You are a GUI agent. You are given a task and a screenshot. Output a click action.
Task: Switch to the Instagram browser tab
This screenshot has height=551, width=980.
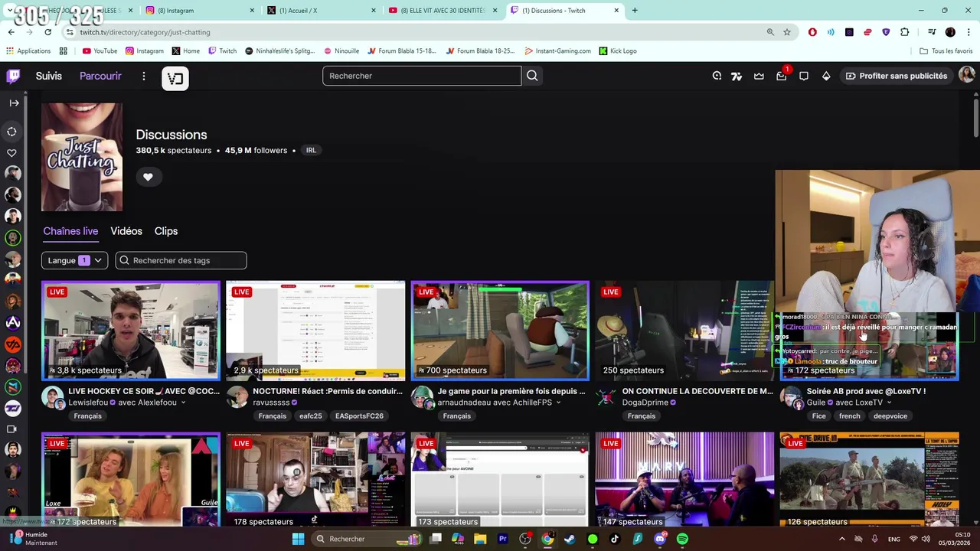pos(199,10)
